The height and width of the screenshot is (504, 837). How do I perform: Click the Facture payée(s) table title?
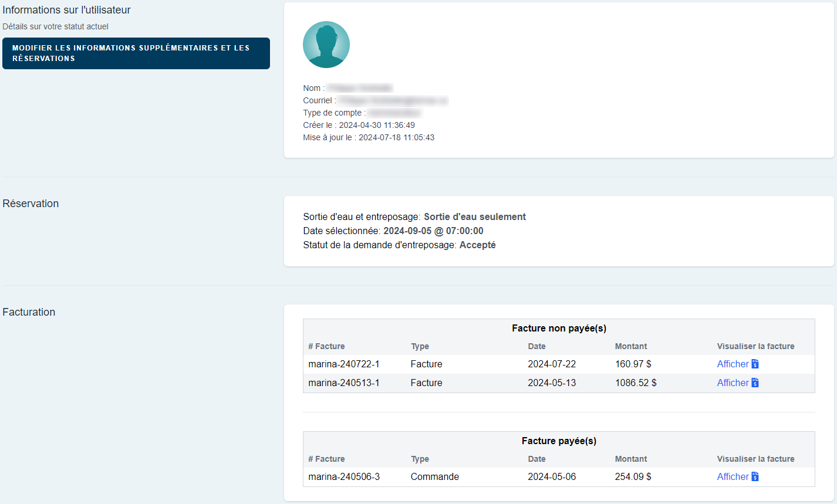click(559, 441)
